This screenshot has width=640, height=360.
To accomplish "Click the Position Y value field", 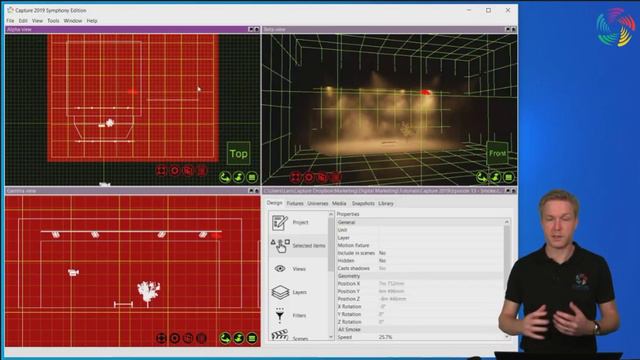I will click(x=441, y=291).
